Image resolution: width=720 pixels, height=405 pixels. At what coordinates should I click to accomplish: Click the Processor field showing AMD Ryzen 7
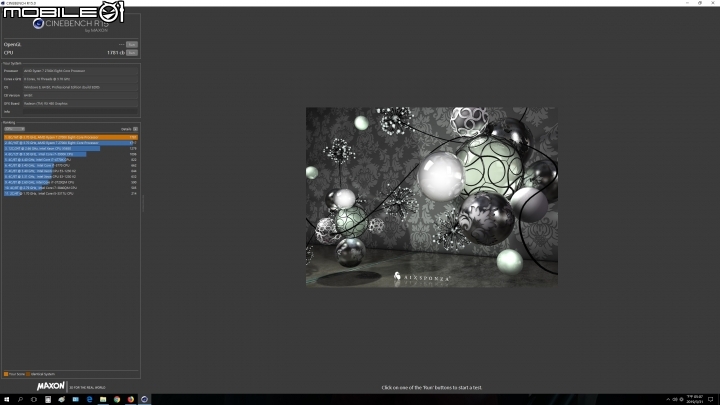click(80, 71)
